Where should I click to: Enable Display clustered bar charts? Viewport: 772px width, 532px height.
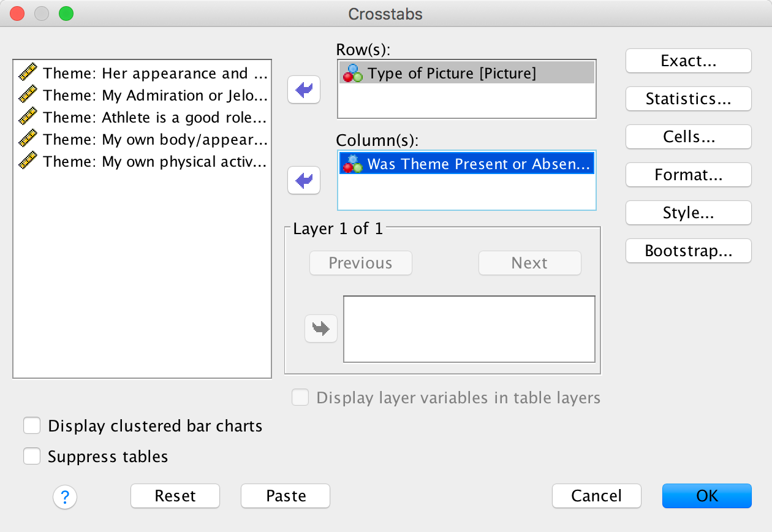[32, 426]
